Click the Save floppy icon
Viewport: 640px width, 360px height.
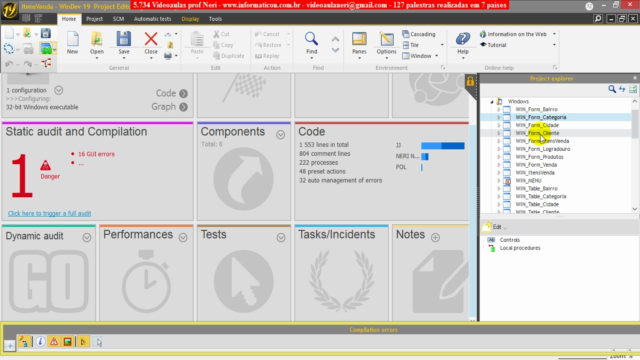[x=124, y=39]
